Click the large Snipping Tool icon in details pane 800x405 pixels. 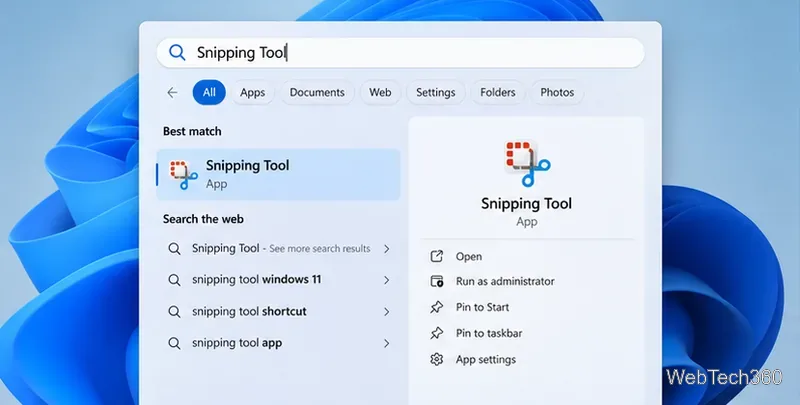pyautogui.click(x=527, y=163)
